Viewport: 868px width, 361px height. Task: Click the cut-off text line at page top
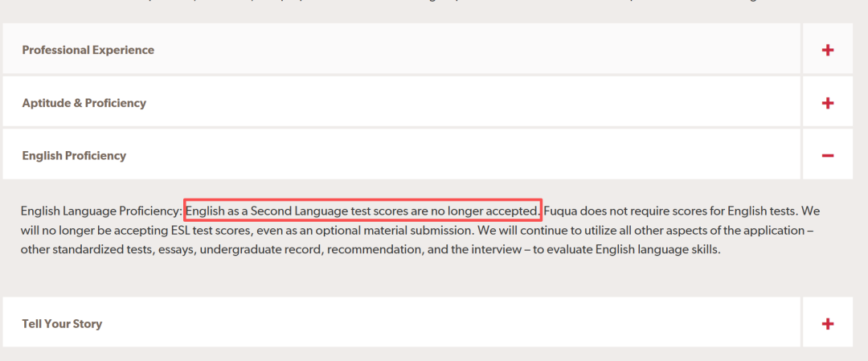[x=434, y=3]
